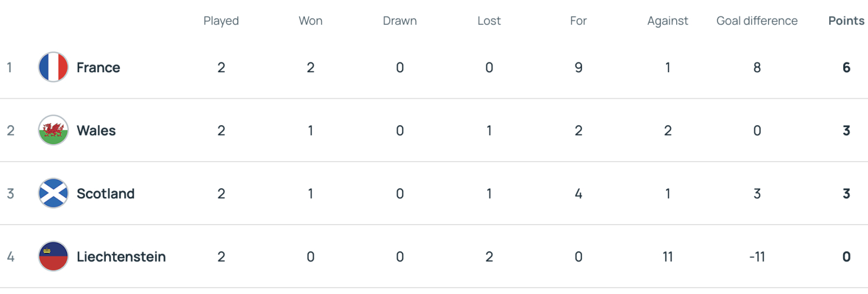
Task: Open the France team link
Action: [98, 67]
